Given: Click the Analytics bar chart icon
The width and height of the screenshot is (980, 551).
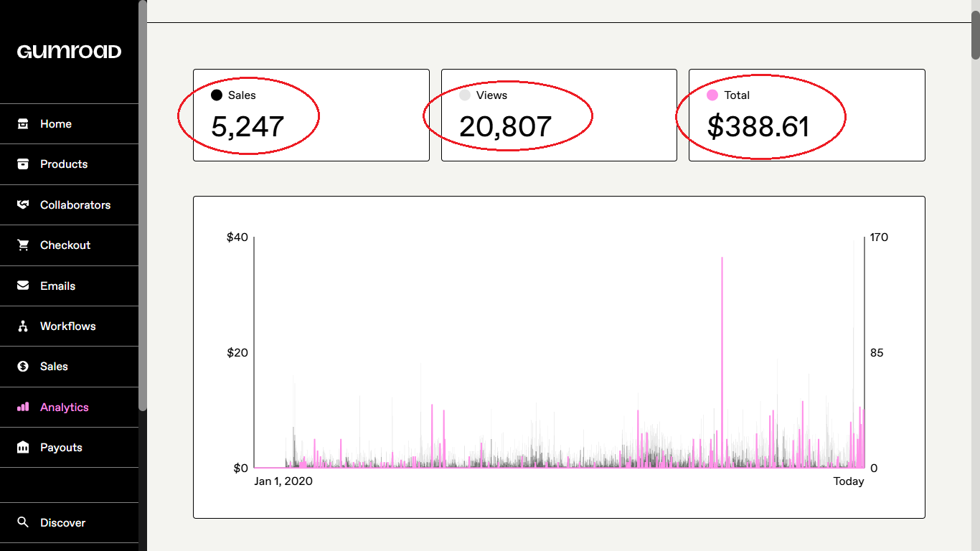Looking at the screenshot, I should [23, 407].
